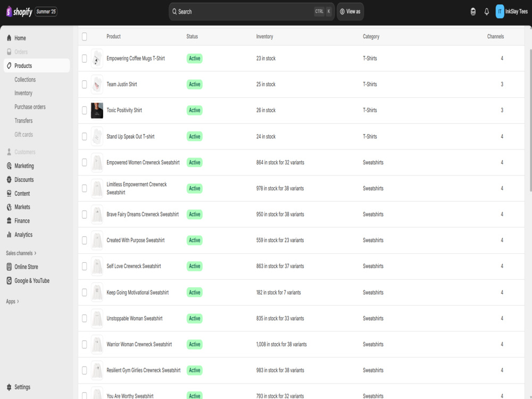532x399 pixels.
Task: Click the Resilient Gym Girlies Active badge
Action: 194,370
